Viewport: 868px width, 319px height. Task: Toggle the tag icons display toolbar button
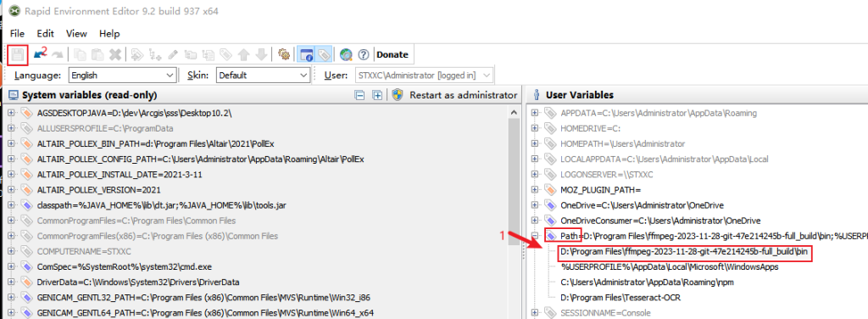tap(324, 54)
